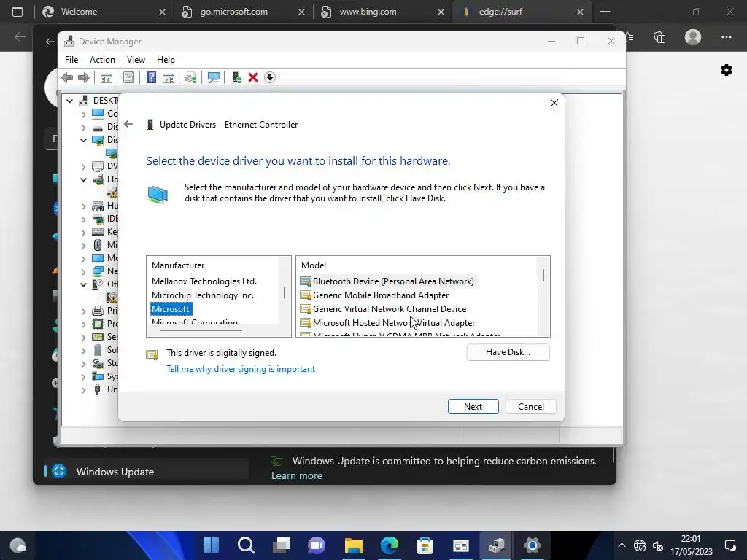
Task: Expand the 'Ne' network adapters node
Action: 83,271
